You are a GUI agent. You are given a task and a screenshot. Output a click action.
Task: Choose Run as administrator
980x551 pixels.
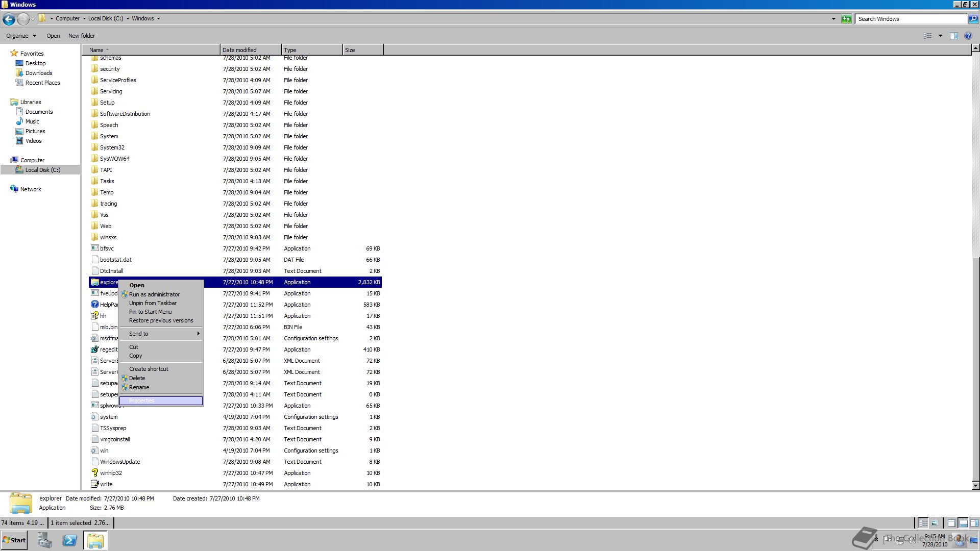point(161,294)
